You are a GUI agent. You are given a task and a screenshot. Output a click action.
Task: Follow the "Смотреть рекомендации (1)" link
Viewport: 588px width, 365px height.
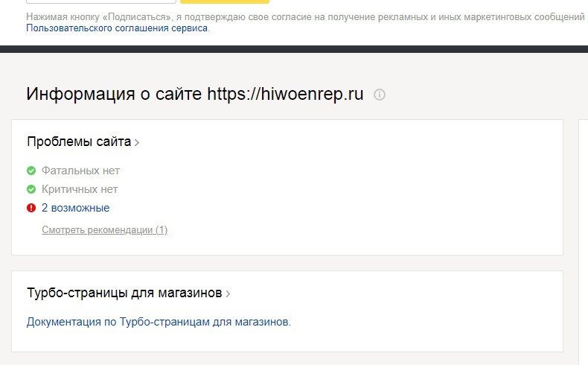pyautogui.click(x=104, y=229)
